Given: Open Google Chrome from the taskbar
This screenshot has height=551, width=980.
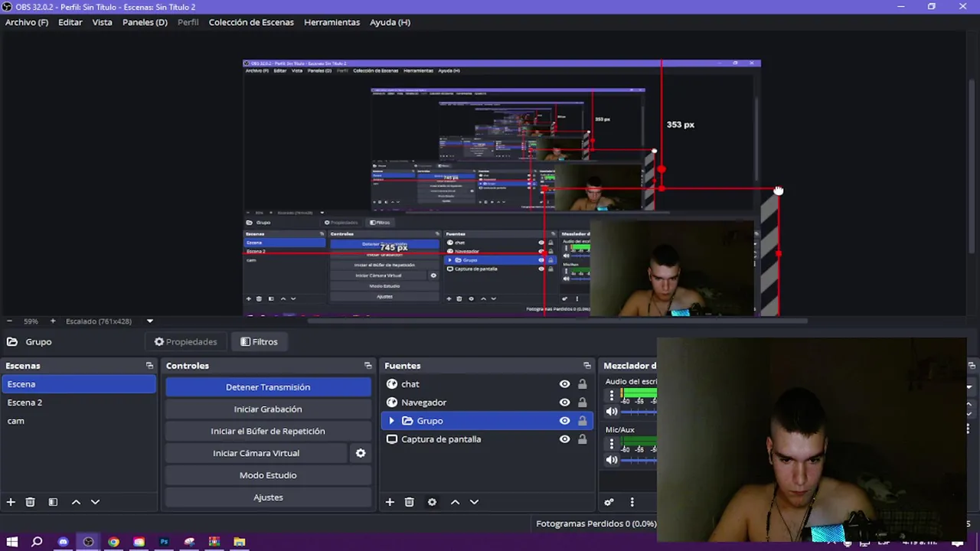Looking at the screenshot, I should (113, 542).
